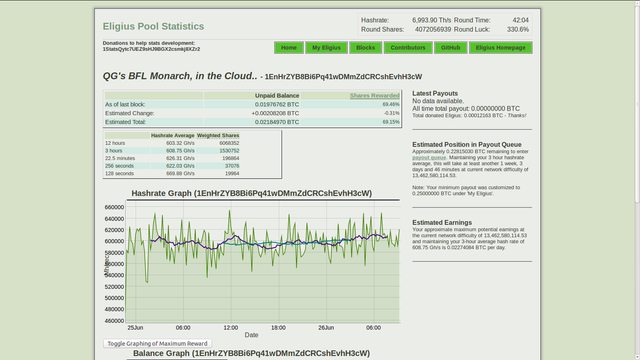The height and width of the screenshot is (360, 640).
Task: Open the Blocks page
Action: (x=365, y=48)
